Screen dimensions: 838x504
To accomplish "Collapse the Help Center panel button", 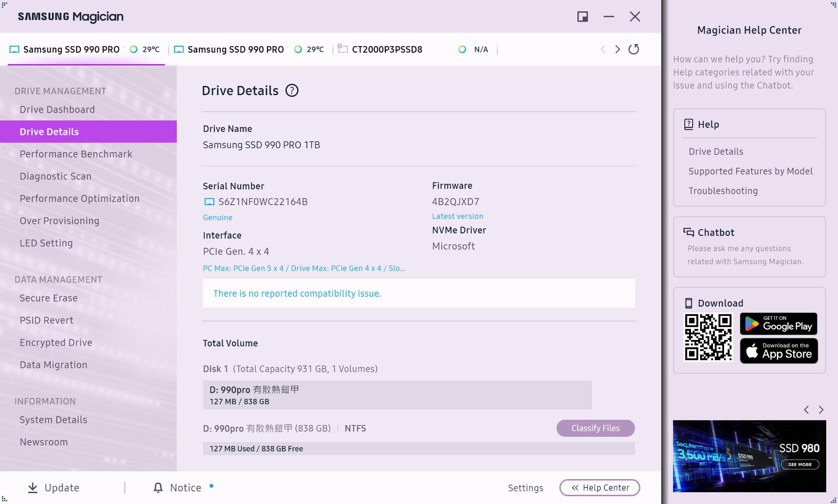I will click(x=600, y=488).
